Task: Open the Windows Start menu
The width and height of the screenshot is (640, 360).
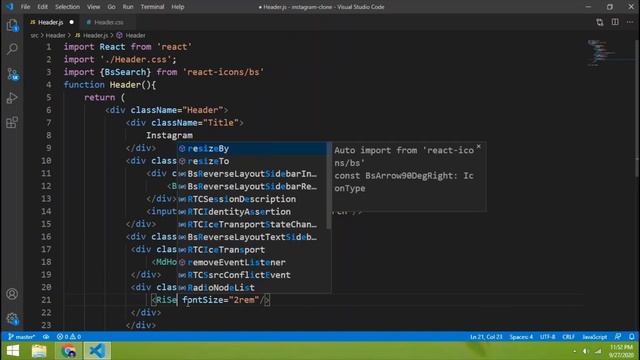Action: click(x=13, y=351)
